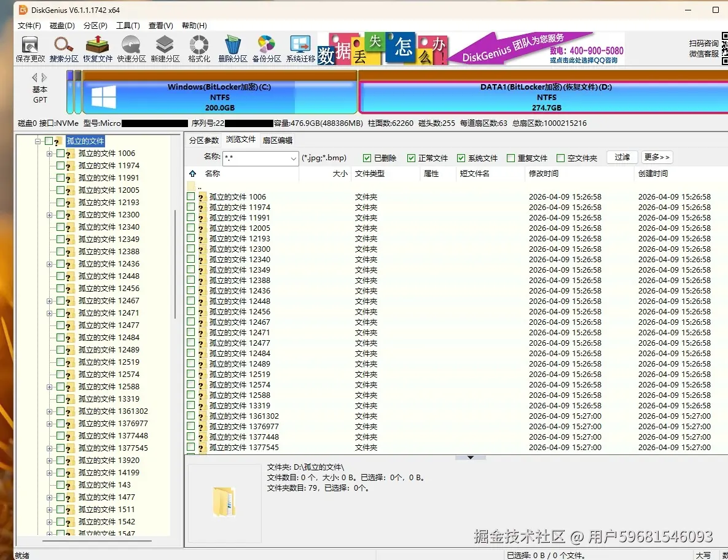Click the Windows logo on the C: partition
This screenshot has height=560, width=728.
[x=104, y=97]
